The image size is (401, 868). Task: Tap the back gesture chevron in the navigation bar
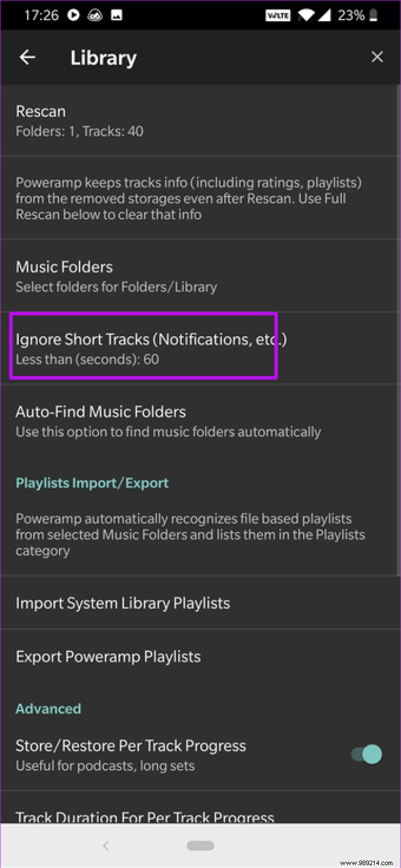(x=106, y=846)
